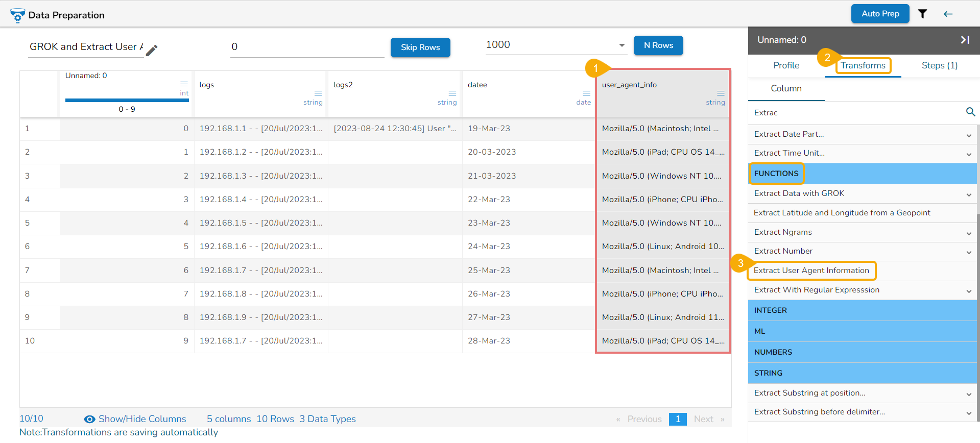This screenshot has width=980, height=443.
Task: Open the logs column menu icon
Action: coord(318,93)
